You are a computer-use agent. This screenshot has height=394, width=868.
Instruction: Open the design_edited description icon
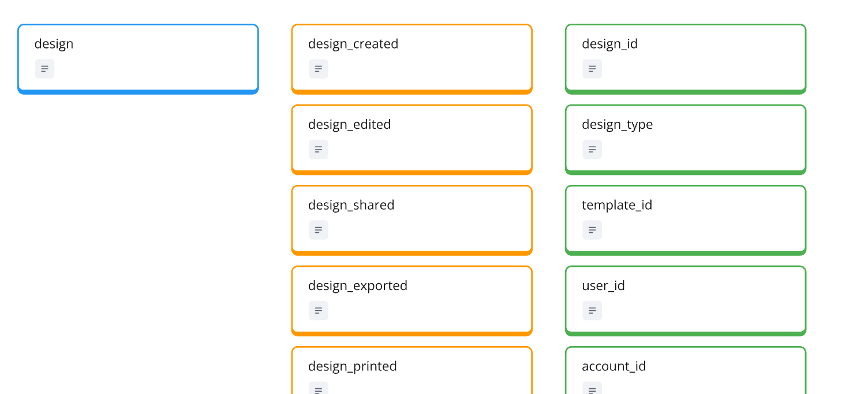(318, 150)
